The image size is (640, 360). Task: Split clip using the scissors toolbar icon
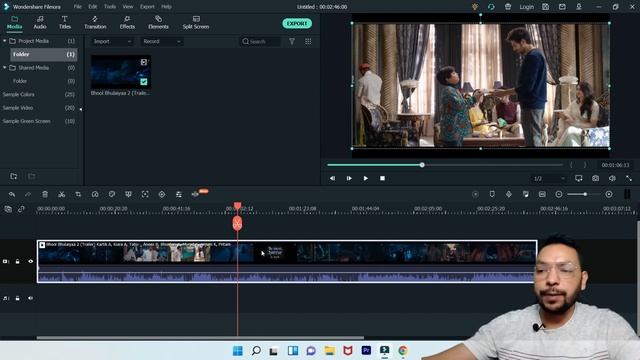pyautogui.click(x=62, y=194)
